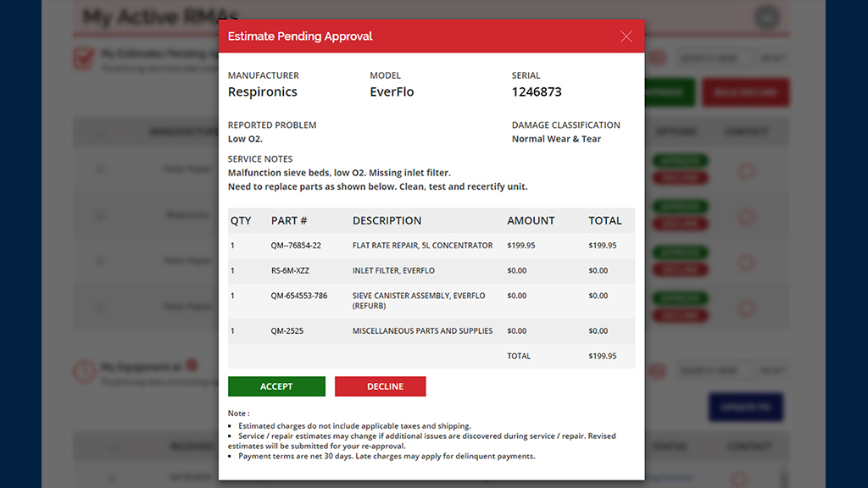Click the note about net 30 day payment terms

tap(387, 457)
